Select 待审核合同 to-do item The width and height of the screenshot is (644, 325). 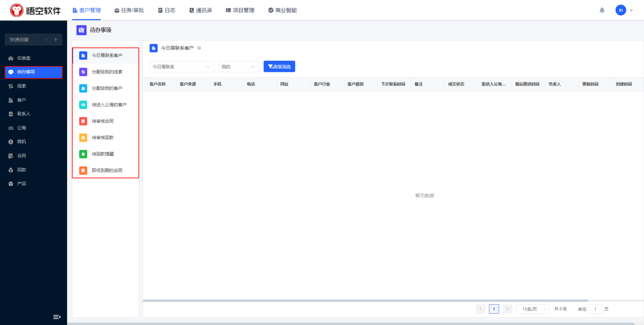click(102, 121)
